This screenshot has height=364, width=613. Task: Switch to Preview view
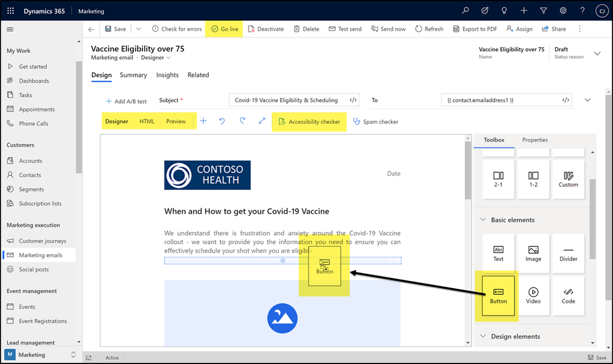click(x=176, y=121)
